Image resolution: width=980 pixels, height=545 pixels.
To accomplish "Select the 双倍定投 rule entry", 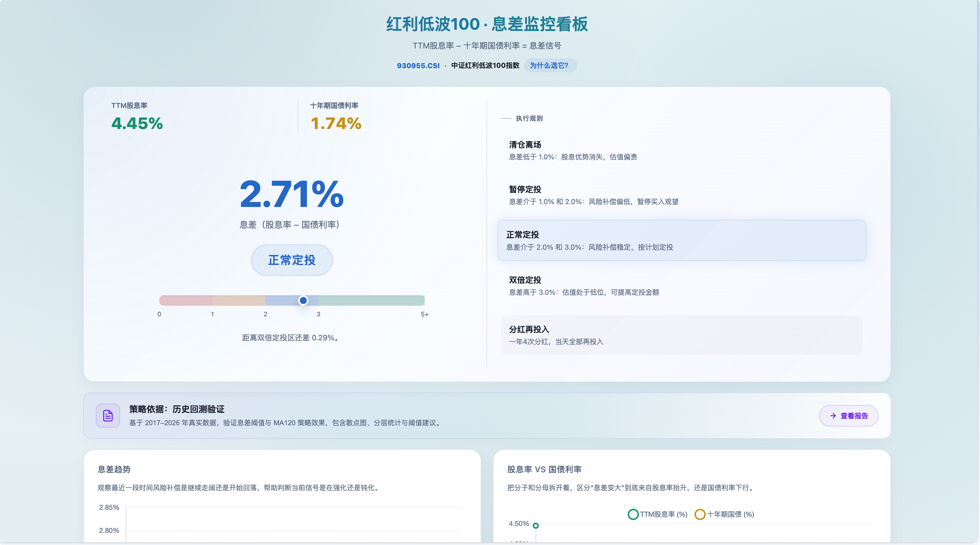I will click(x=681, y=286).
